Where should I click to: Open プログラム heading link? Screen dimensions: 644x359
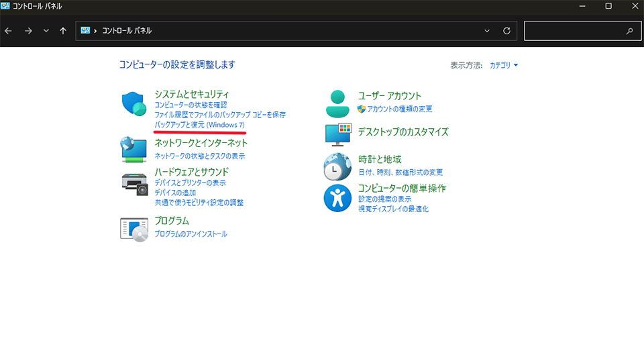(x=172, y=221)
